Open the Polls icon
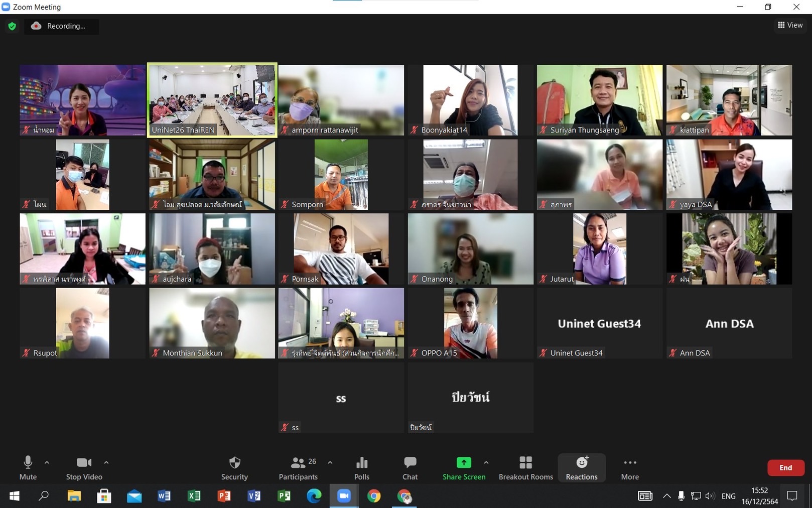 [x=361, y=468]
